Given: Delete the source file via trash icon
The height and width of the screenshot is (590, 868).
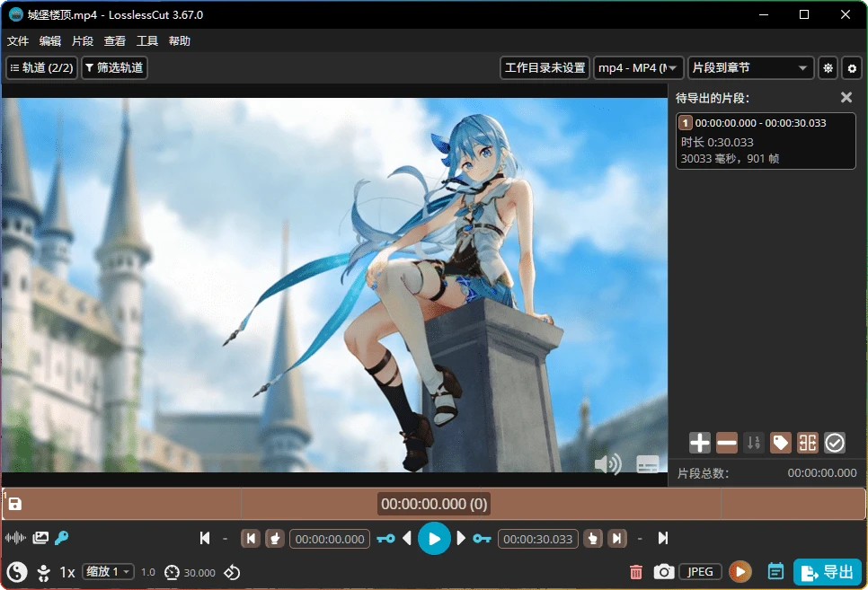Looking at the screenshot, I should point(636,572).
